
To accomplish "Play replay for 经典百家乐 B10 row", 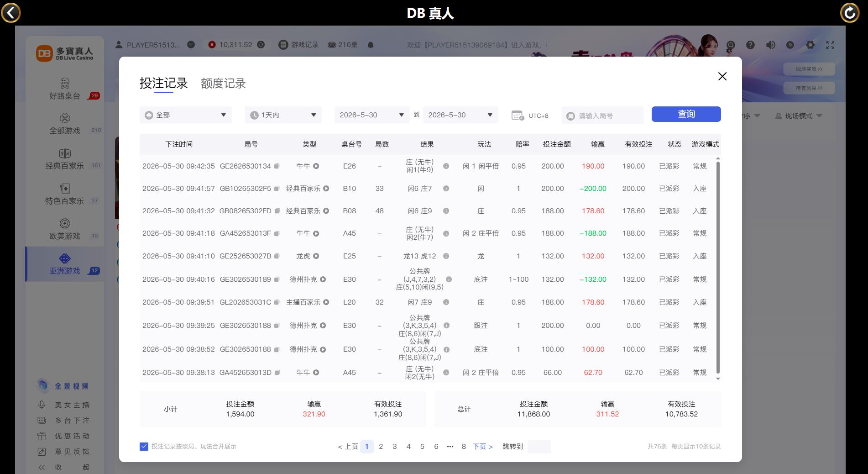I will click(326, 189).
